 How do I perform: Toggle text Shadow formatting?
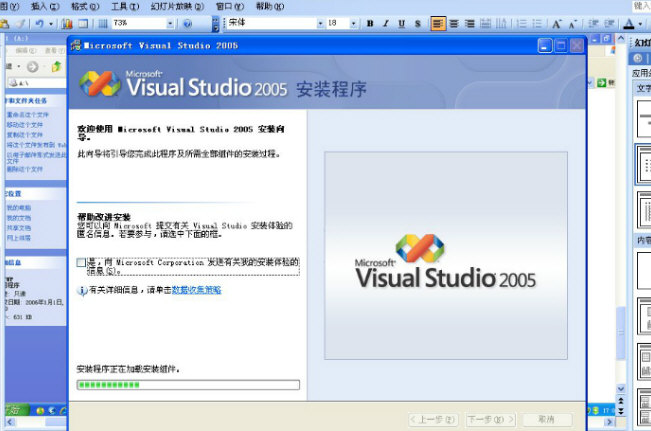(x=418, y=24)
